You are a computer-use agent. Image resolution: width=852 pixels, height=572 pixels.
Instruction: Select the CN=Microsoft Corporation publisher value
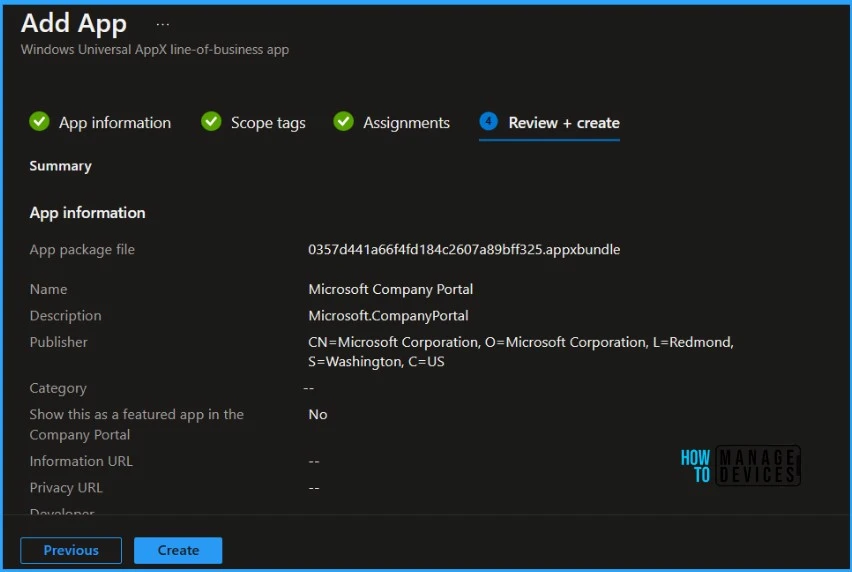[521, 351]
